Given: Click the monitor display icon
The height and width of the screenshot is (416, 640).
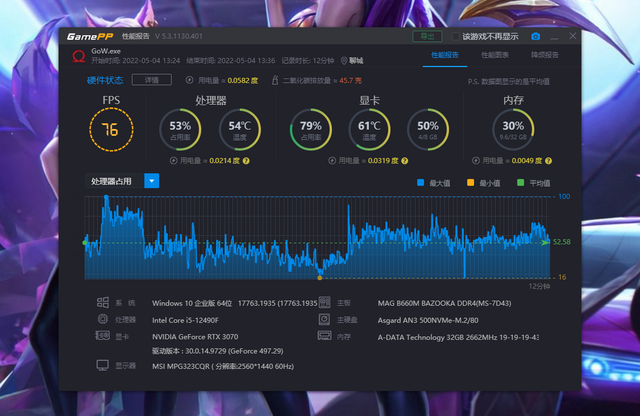Looking at the screenshot, I should [102, 365].
